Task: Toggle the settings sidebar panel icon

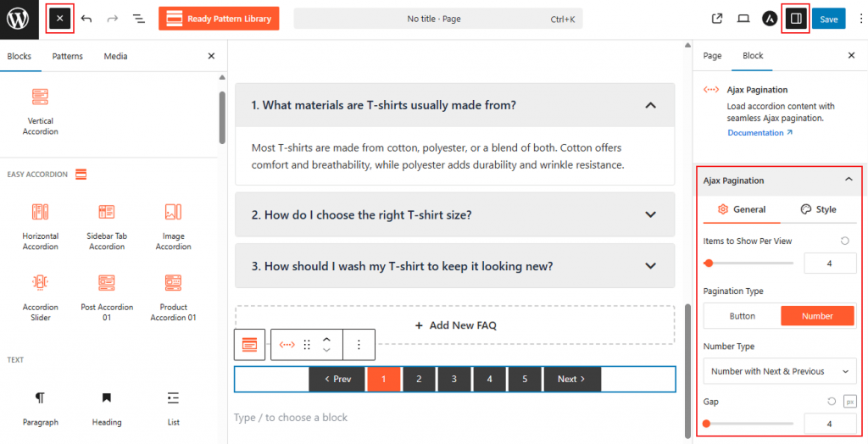Action: point(795,19)
